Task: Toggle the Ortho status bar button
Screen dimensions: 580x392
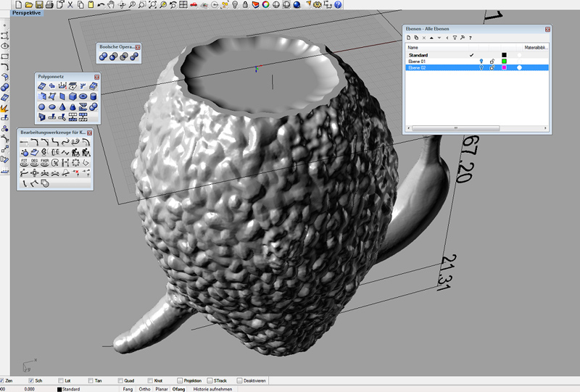Action: pos(145,389)
